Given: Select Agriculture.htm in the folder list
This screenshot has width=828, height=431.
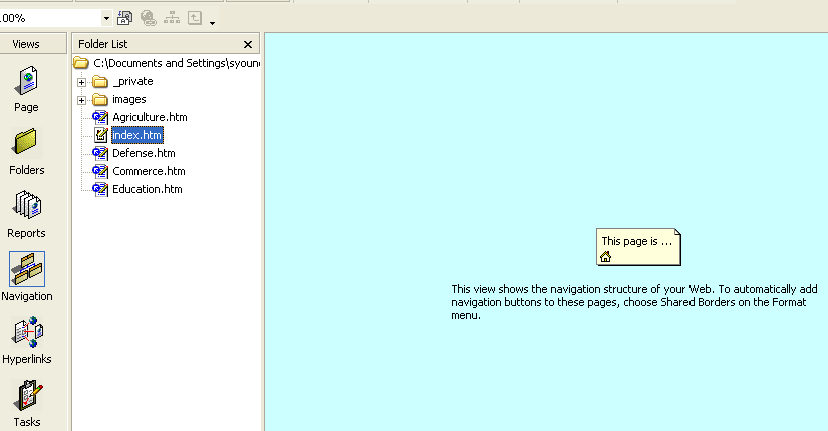Looking at the screenshot, I should coord(149,117).
